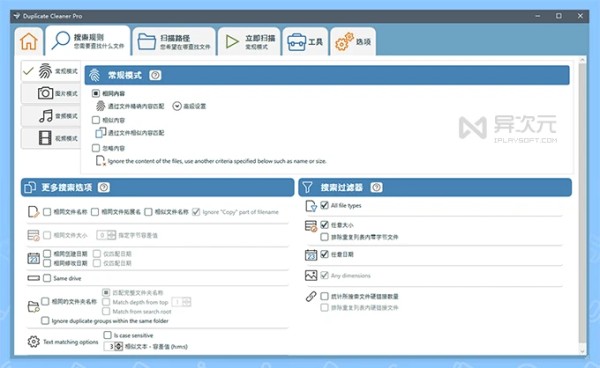Open help for the Regular mode header
Screen dimensions: 600x368
[x=155, y=75]
